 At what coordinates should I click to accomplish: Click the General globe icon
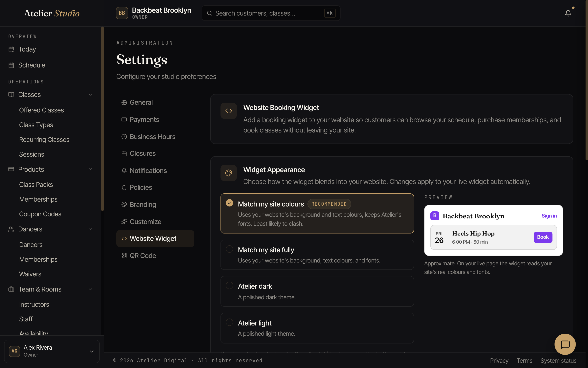click(124, 103)
